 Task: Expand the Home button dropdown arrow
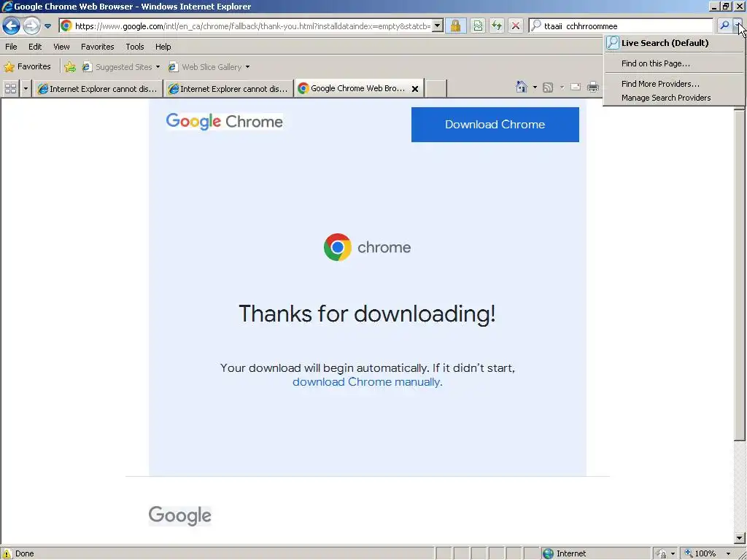click(535, 87)
